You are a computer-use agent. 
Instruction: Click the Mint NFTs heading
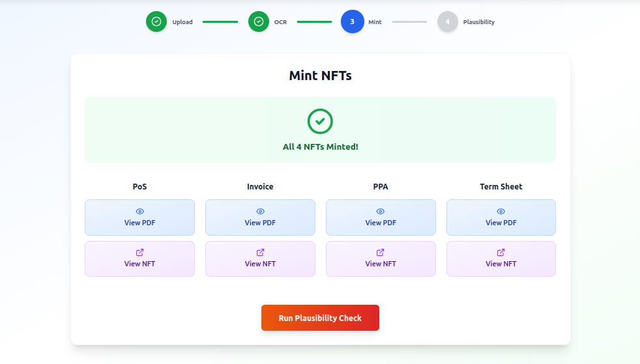pyautogui.click(x=320, y=76)
